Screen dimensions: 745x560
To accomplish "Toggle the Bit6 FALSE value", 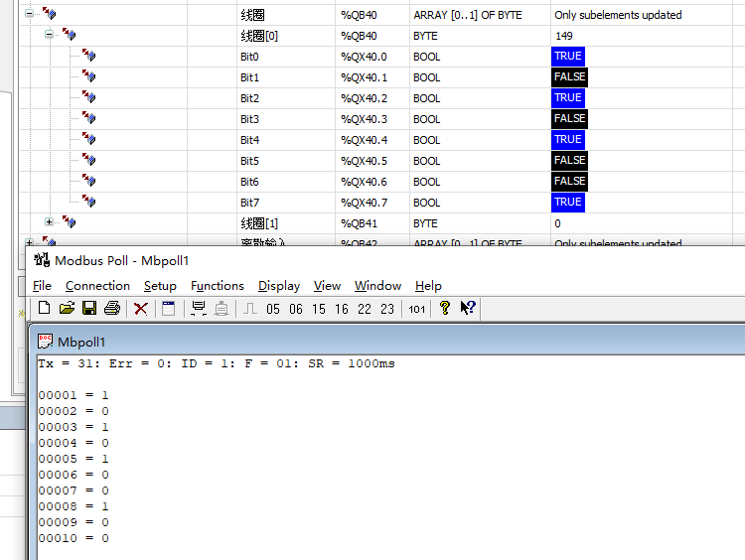I will click(x=569, y=182).
